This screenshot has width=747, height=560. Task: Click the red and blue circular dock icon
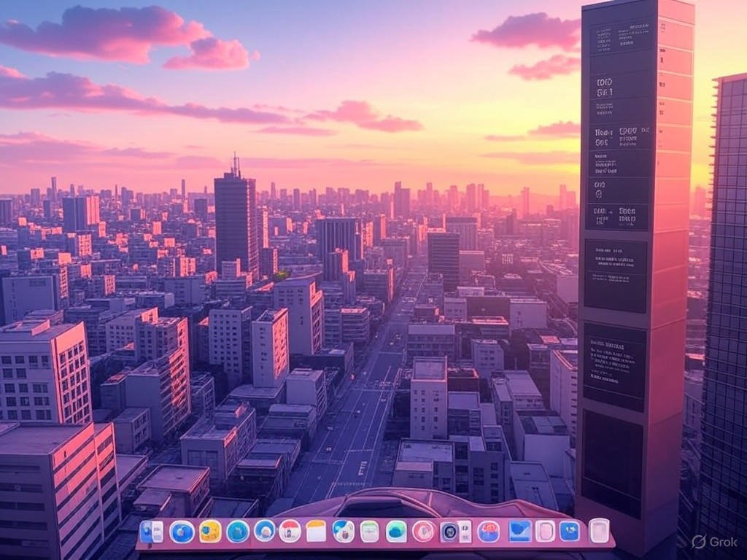(x=488, y=532)
